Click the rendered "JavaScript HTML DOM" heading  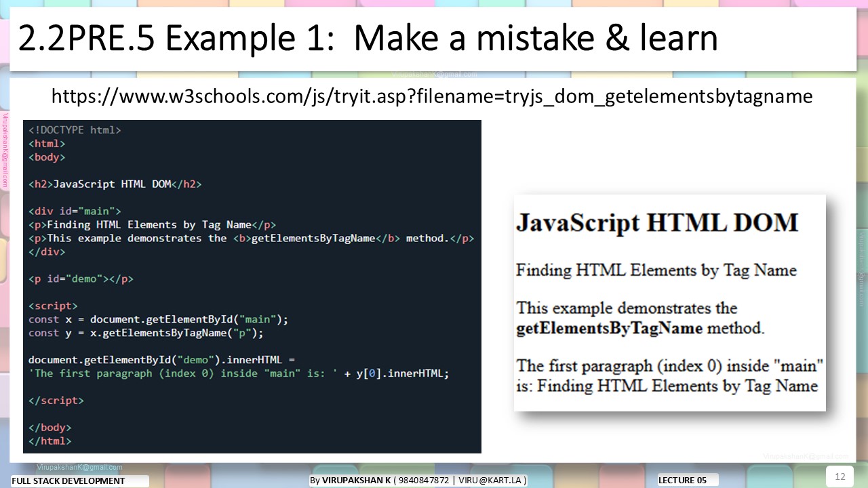coord(657,223)
